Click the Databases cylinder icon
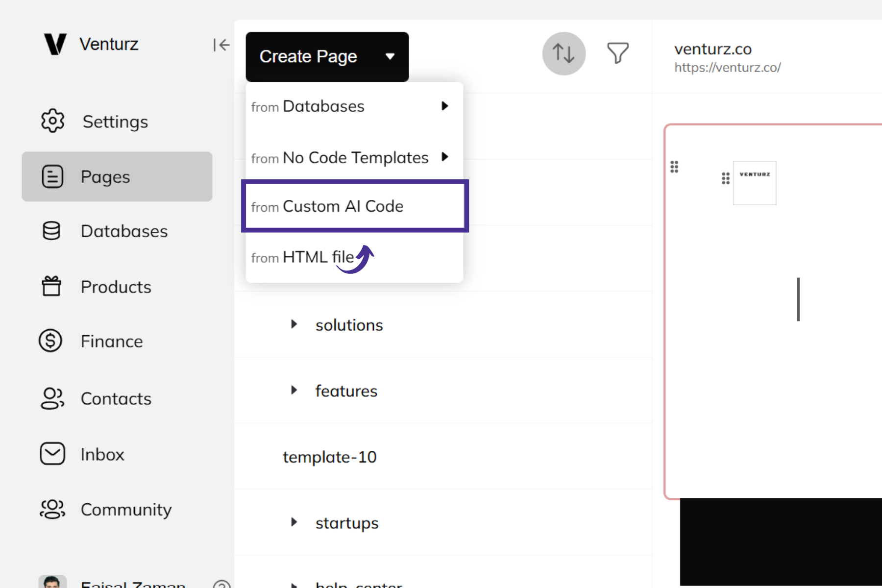Screen dimensions: 882x588 (x=51, y=231)
